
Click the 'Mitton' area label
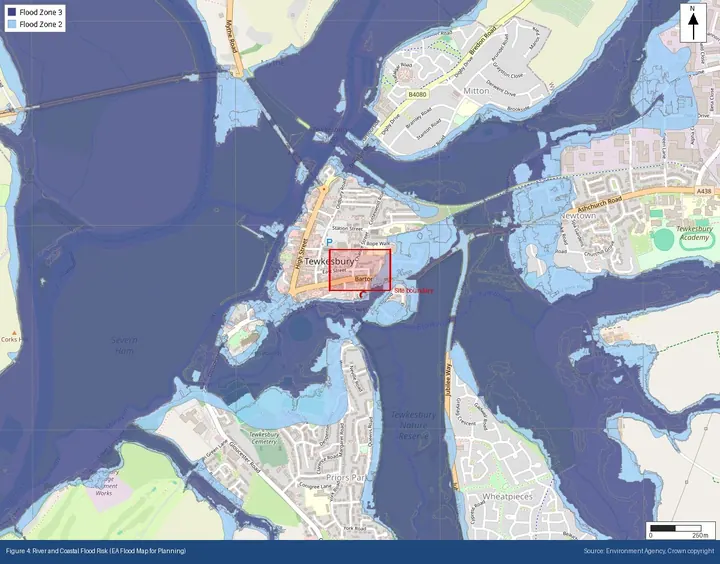pos(476,91)
